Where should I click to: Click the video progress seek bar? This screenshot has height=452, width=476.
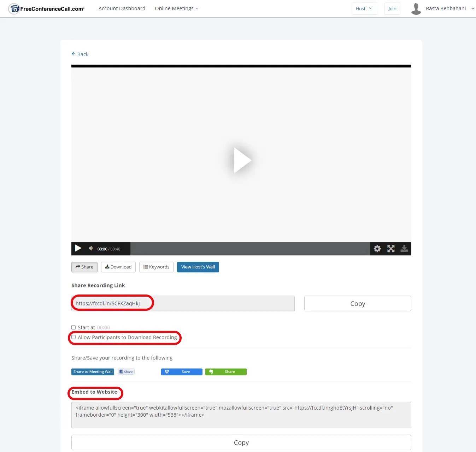249,249
